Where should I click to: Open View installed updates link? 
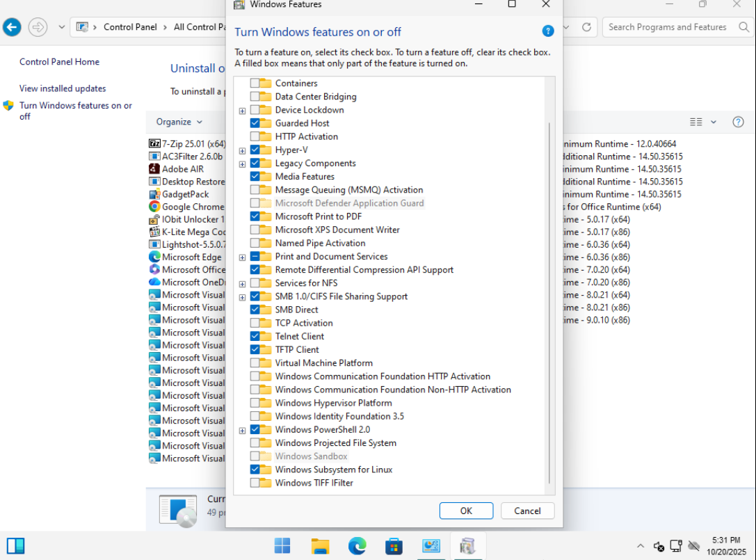coord(63,88)
